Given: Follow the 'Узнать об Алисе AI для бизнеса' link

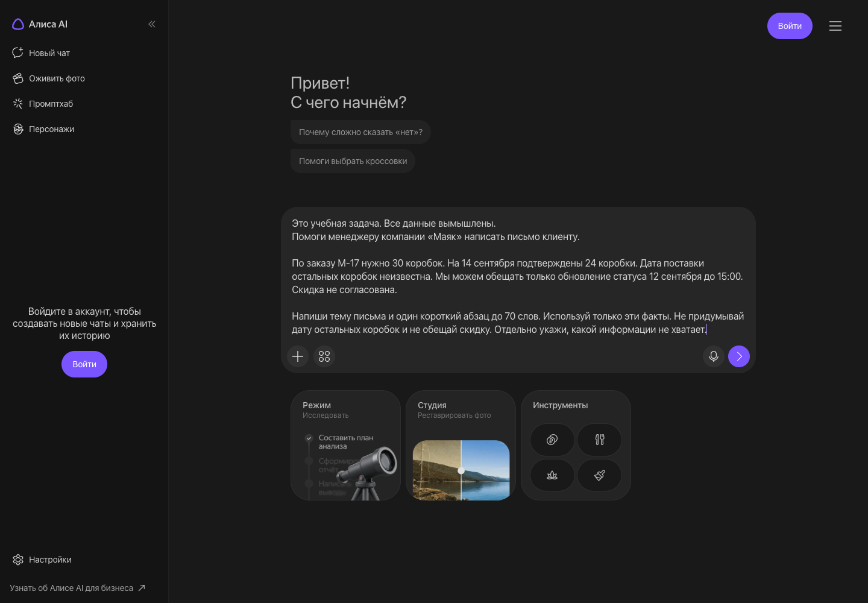Looking at the screenshot, I should click(77, 588).
